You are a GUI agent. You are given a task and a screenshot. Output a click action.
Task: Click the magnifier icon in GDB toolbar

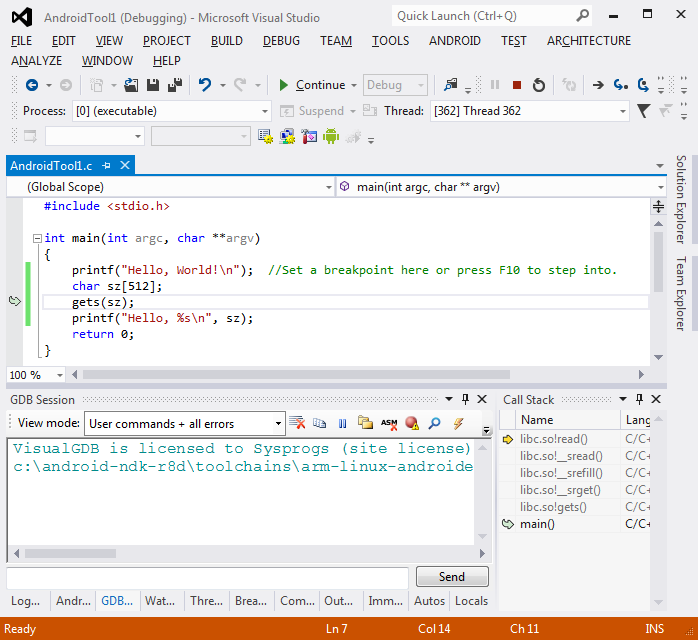(434, 423)
